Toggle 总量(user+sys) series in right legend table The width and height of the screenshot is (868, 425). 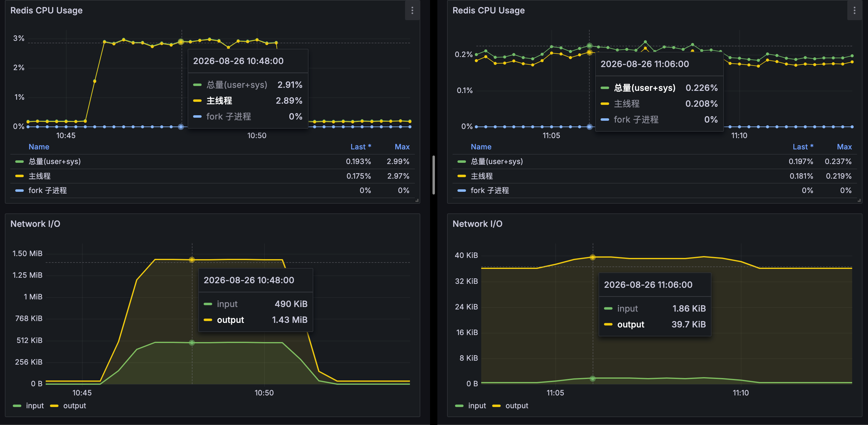(x=497, y=162)
